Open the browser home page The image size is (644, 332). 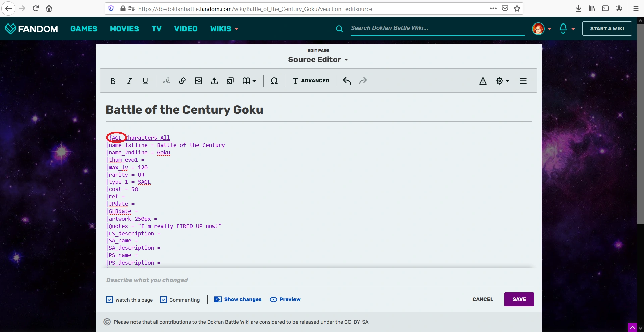49,9
